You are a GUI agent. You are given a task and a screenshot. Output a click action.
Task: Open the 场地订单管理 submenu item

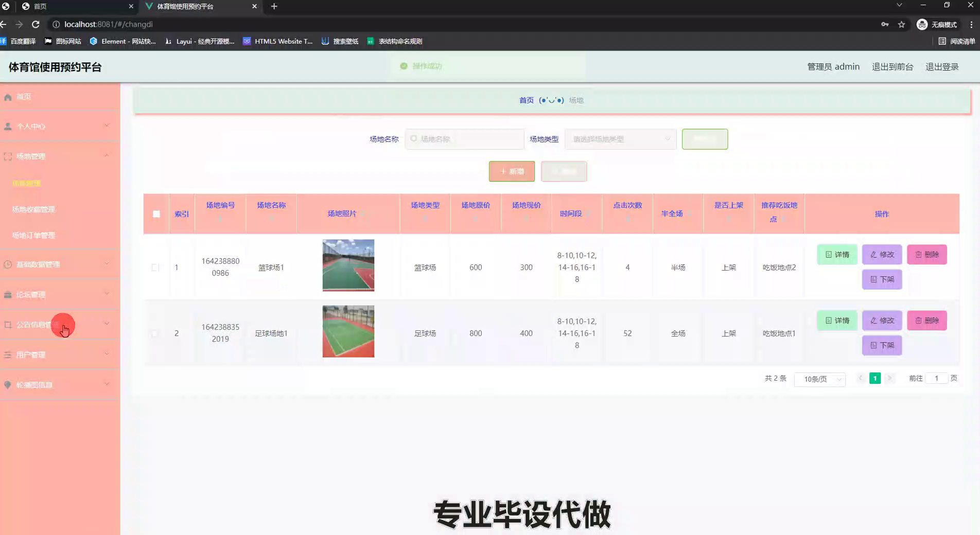click(33, 235)
